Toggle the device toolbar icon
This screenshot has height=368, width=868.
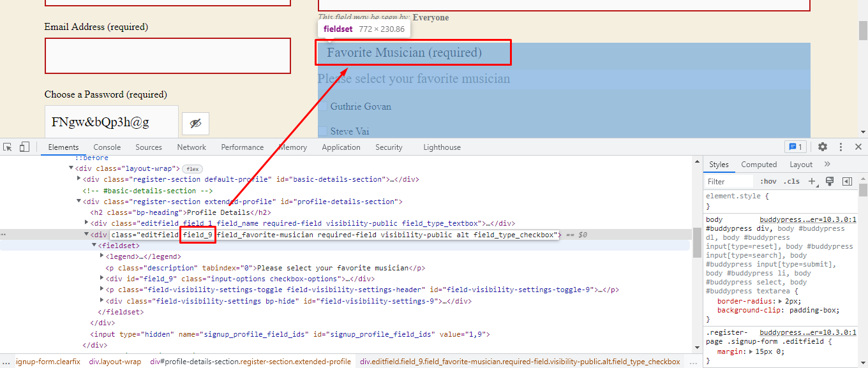tap(24, 147)
